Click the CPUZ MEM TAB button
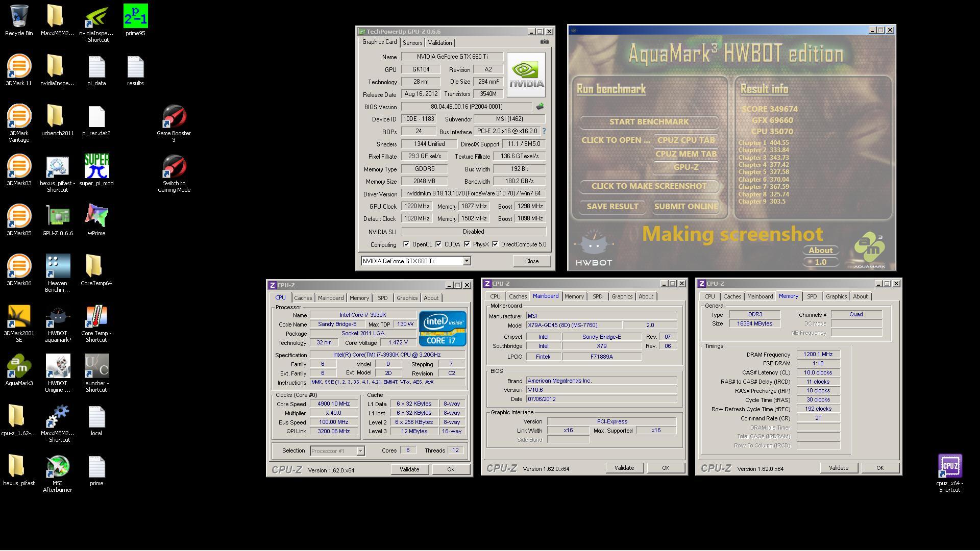The height and width of the screenshot is (551, 980). (x=686, y=154)
